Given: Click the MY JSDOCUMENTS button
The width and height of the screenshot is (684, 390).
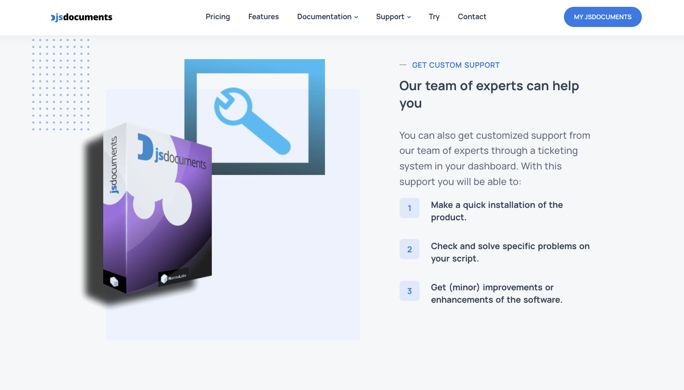Looking at the screenshot, I should pyautogui.click(x=602, y=17).
